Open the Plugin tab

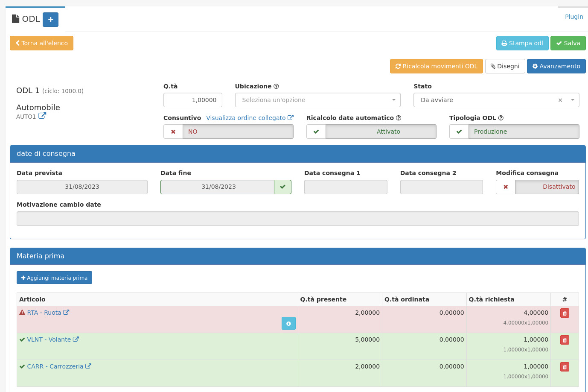(574, 17)
